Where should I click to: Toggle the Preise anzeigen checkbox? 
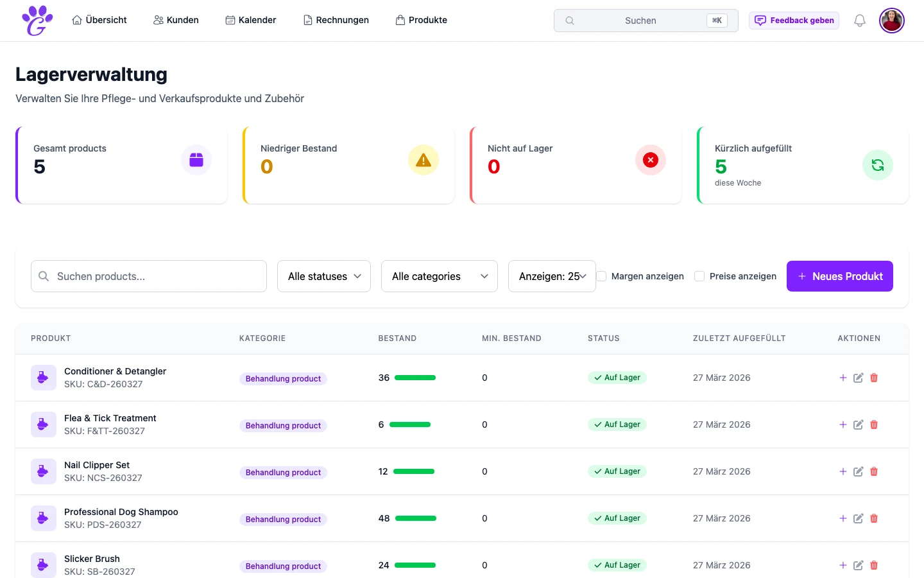point(699,276)
